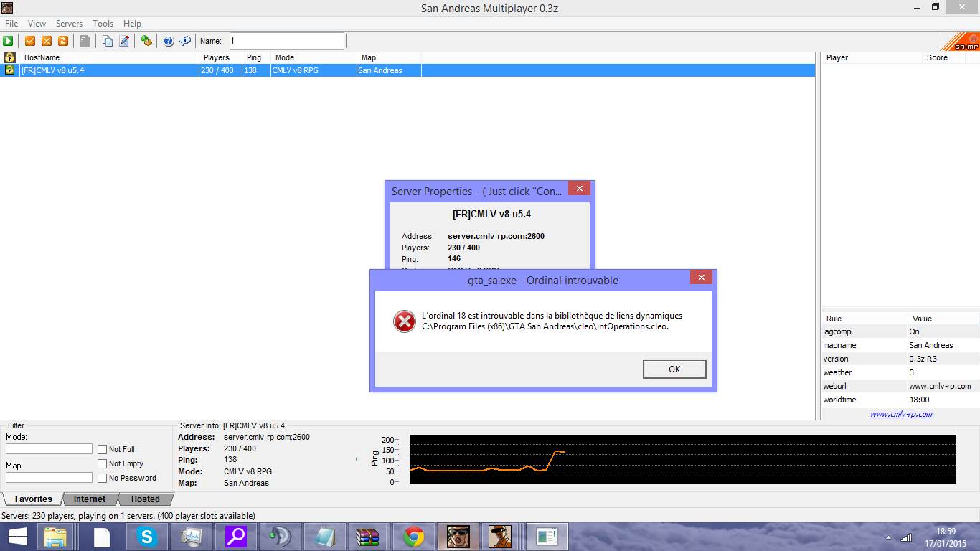
Task: Switch to the Favorites tab
Action: coord(33,499)
